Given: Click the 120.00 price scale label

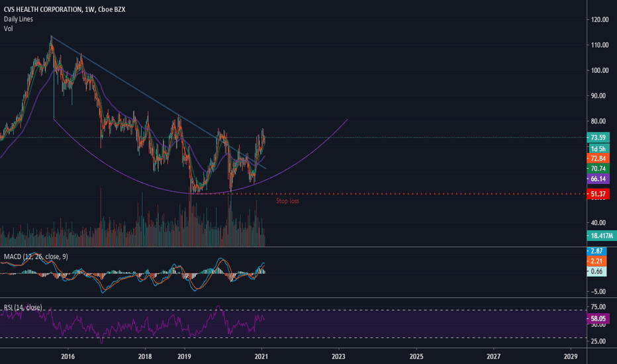Looking at the screenshot, I should point(600,20).
